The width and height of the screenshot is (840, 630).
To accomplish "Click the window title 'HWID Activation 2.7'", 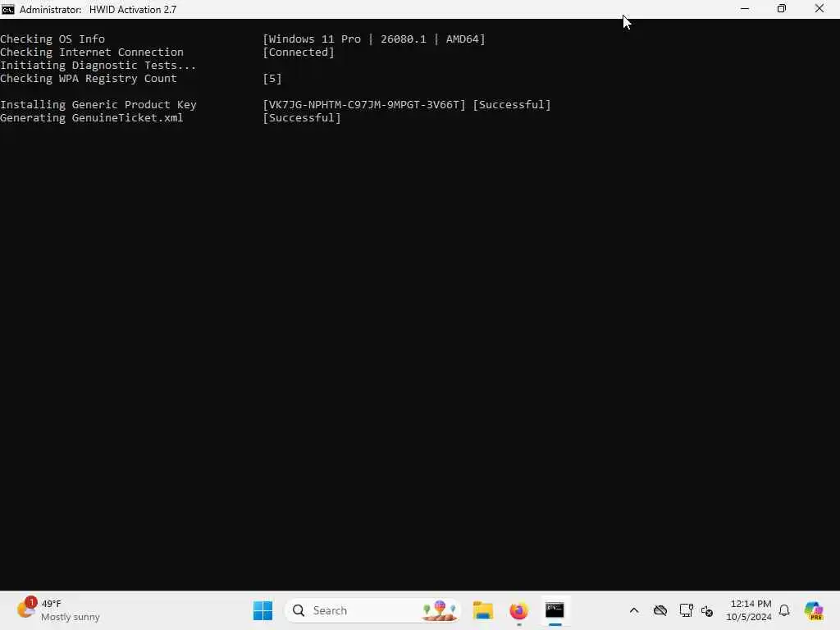I will coord(133,9).
